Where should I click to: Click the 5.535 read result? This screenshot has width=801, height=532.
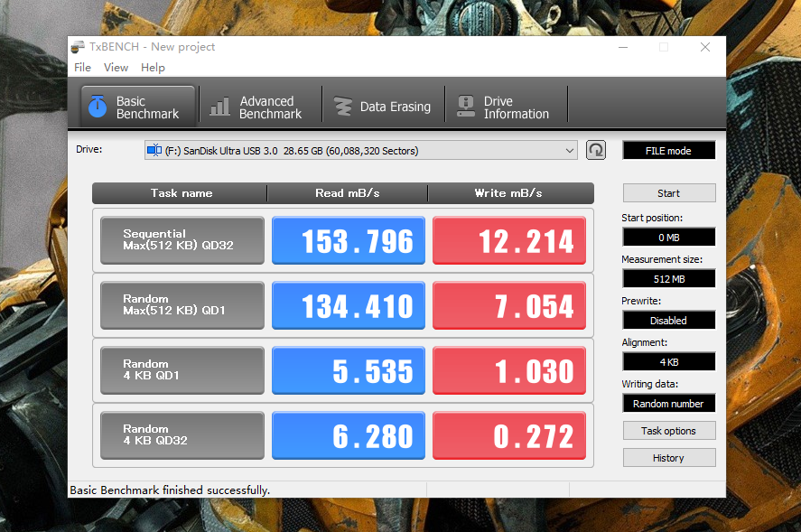coord(349,370)
